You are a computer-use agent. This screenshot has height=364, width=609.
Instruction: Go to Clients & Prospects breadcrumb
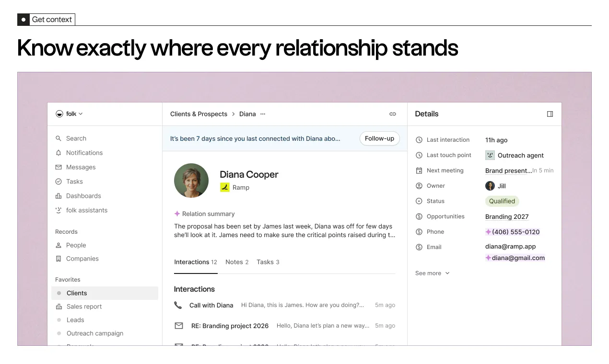(199, 114)
